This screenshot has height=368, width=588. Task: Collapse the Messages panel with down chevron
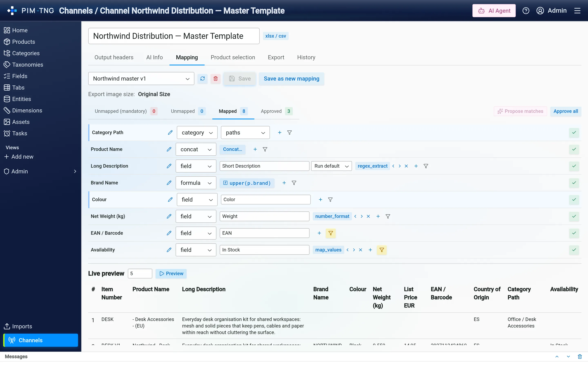(x=568, y=357)
